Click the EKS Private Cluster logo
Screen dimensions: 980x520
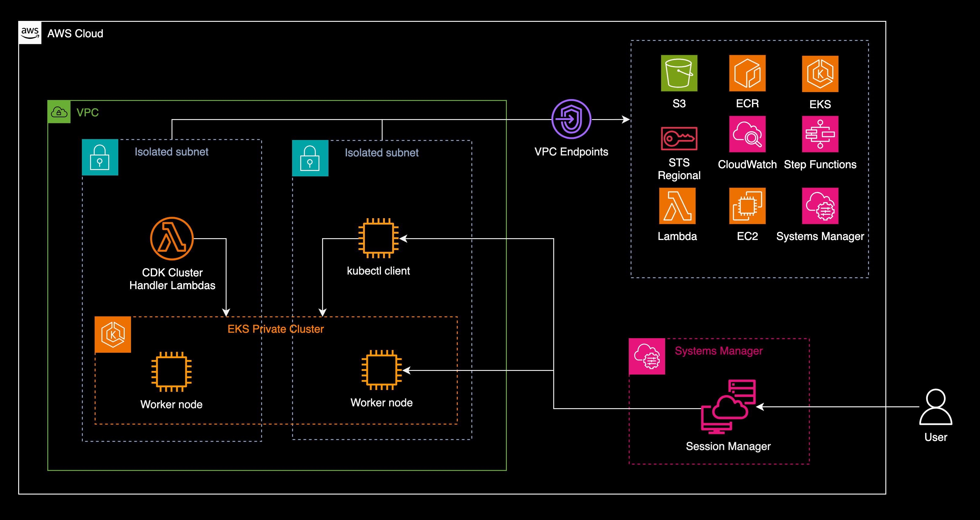tap(113, 335)
